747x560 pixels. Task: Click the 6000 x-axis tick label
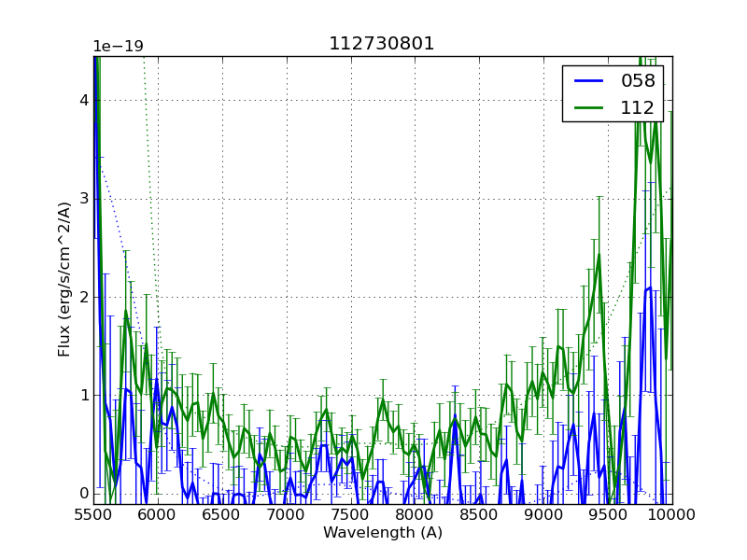point(158,515)
